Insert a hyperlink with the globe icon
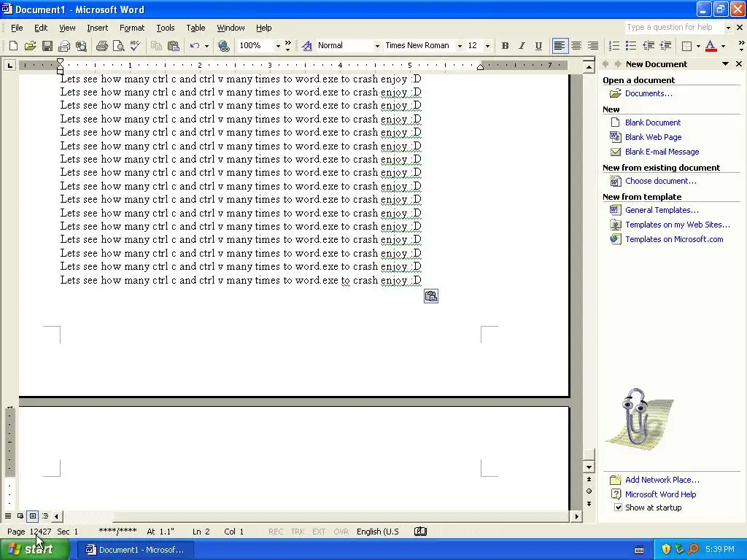The width and height of the screenshot is (747, 560). pyautogui.click(x=223, y=46)
